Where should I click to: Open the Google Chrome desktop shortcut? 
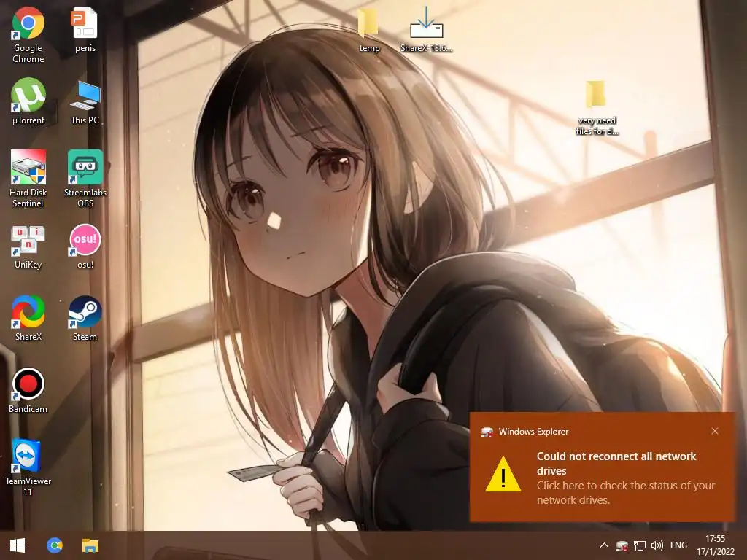tap(28, 35)
